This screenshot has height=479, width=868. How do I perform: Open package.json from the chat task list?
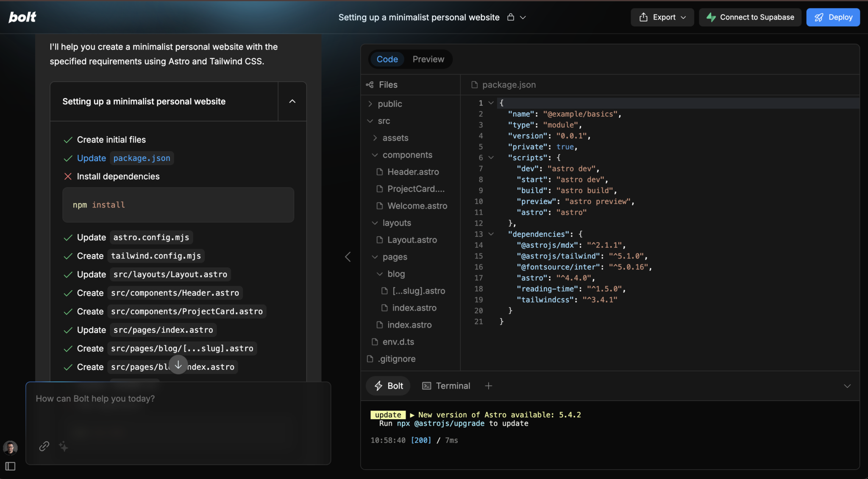tap(142, 158)
